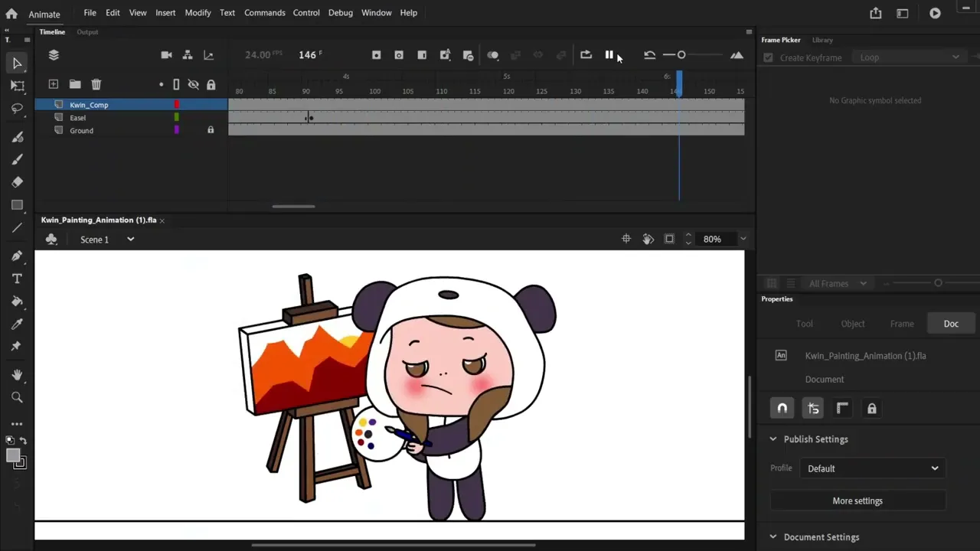
Task: Select the Hand tool
Action: coord(17,375)
